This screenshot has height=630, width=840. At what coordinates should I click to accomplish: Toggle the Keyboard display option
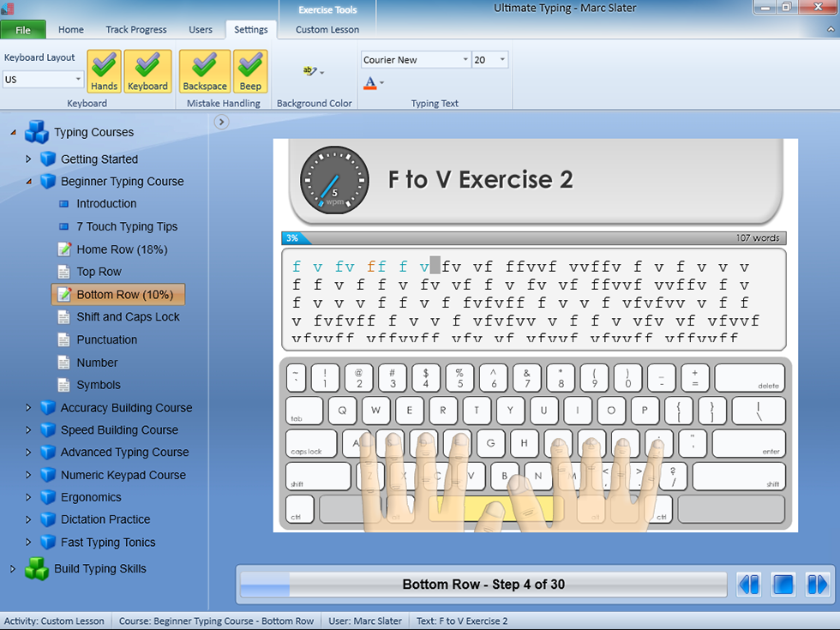pos(147,70)
